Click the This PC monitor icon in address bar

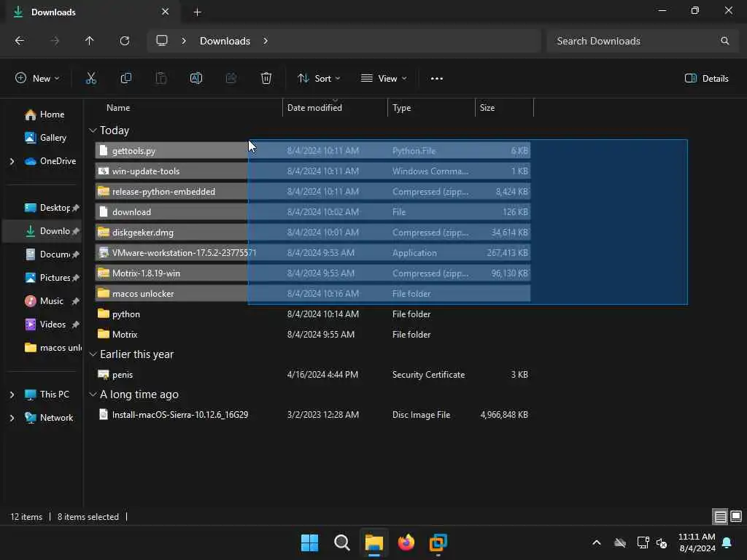(162, 41)
